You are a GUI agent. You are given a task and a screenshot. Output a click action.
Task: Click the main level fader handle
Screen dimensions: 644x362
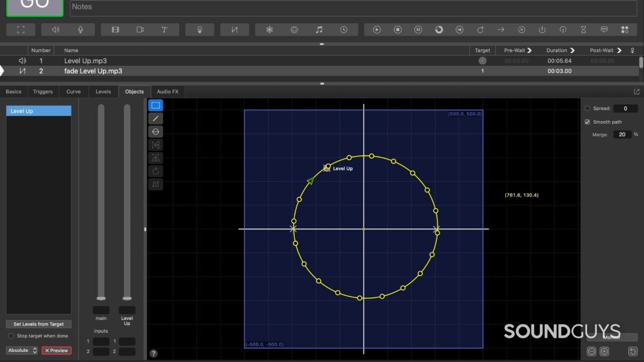(x=101, y=298)
